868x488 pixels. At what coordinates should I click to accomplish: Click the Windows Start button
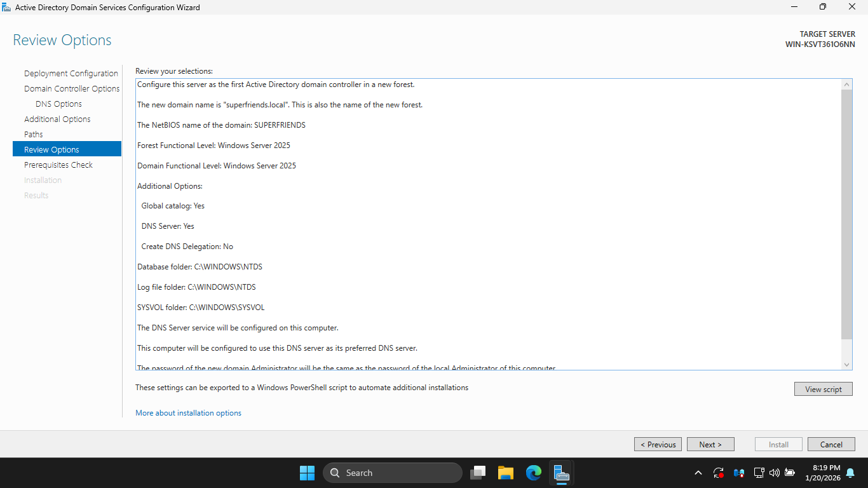click(307, 473)
